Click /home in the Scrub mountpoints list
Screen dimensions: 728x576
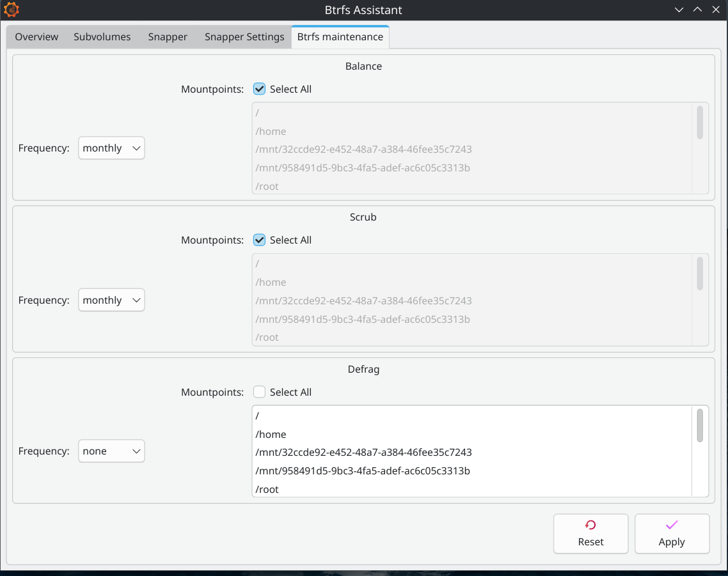click(472, 282)
